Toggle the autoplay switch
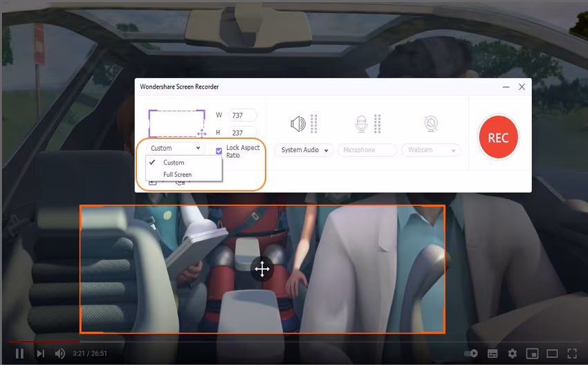 [471, 353]
